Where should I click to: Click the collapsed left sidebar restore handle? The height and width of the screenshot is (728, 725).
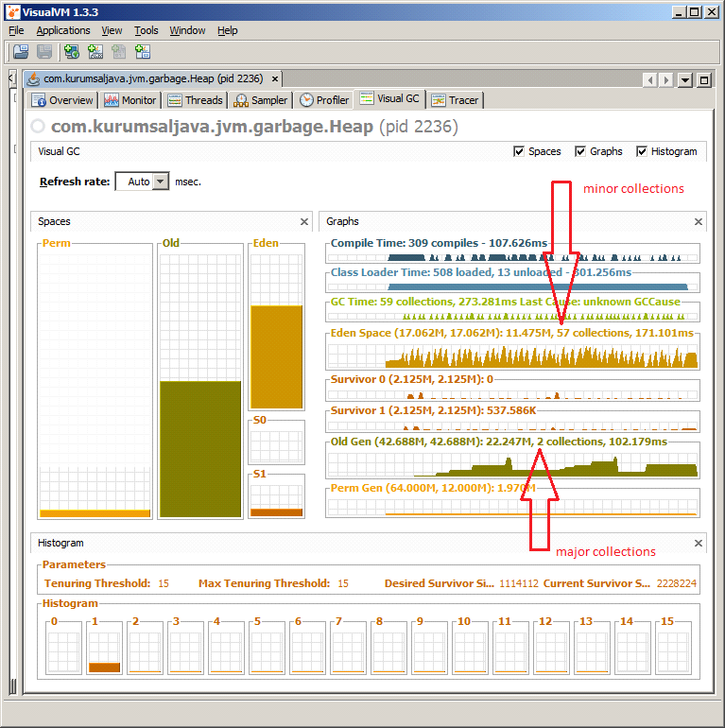click(x=12, y=78)
